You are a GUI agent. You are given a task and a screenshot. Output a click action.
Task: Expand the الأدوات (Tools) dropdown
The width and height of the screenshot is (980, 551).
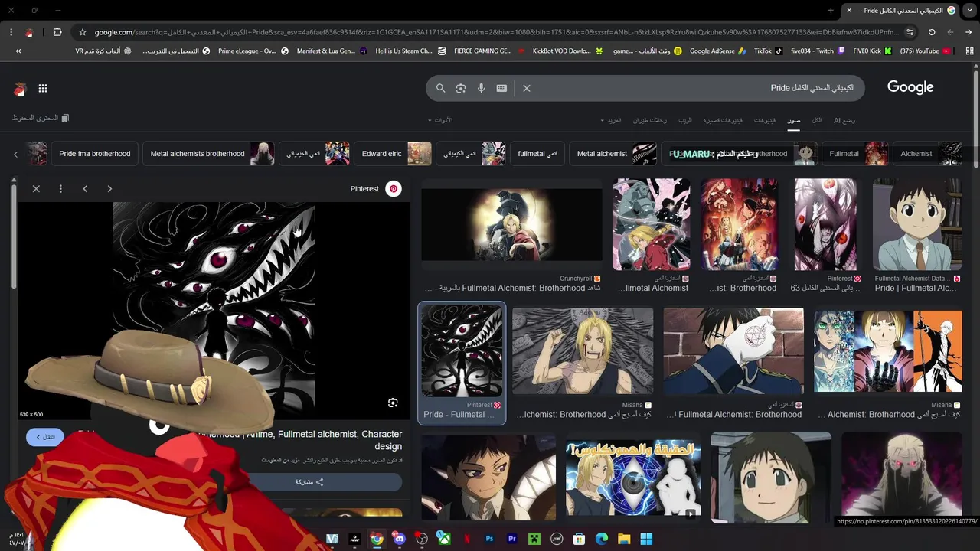coord(440,120)
